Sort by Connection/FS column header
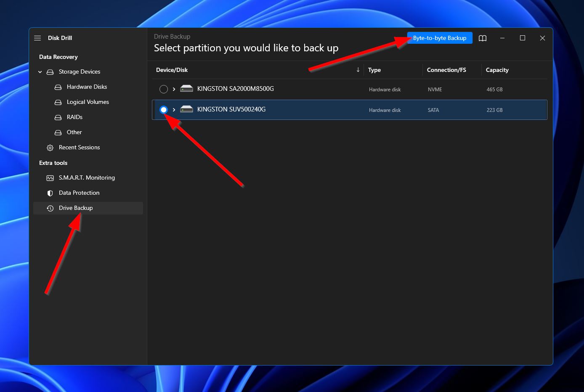Screen dimensions: 584x392 [x=446, y=70]
